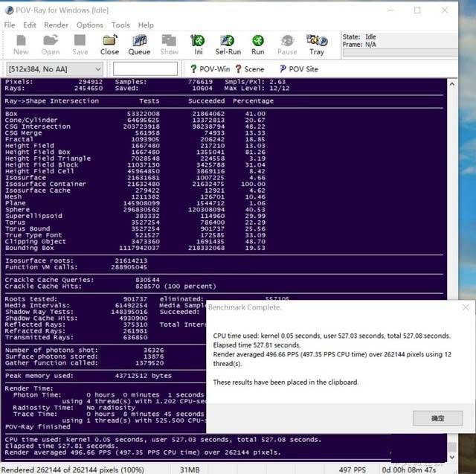Close the current file via Close icon
This screenshot has width=476, height=474.
click(x=109, y=45)
